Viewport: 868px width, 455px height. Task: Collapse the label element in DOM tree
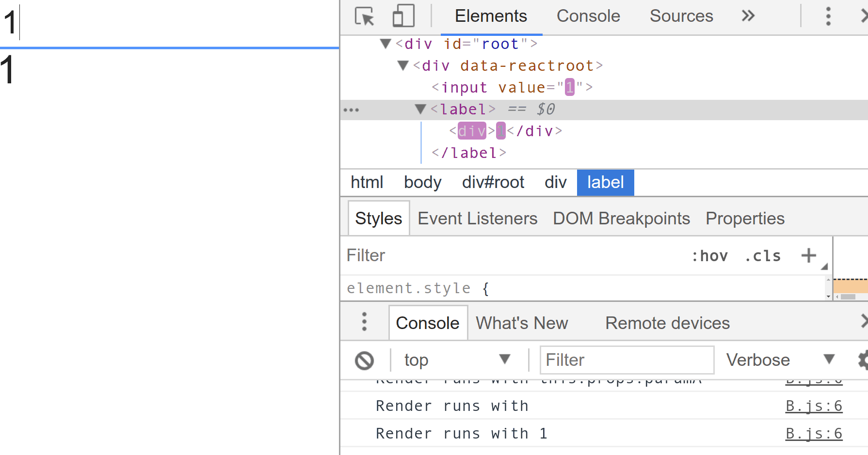419,109
